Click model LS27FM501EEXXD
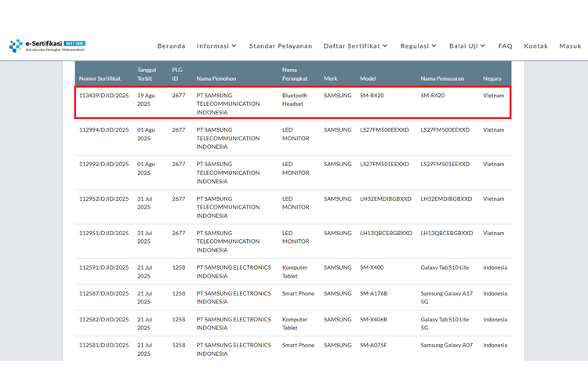Screen dimensions: 588x392 pos(384,165)
